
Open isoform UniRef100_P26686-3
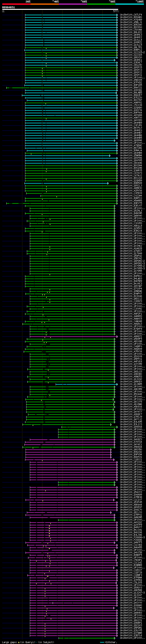point(132,538)
